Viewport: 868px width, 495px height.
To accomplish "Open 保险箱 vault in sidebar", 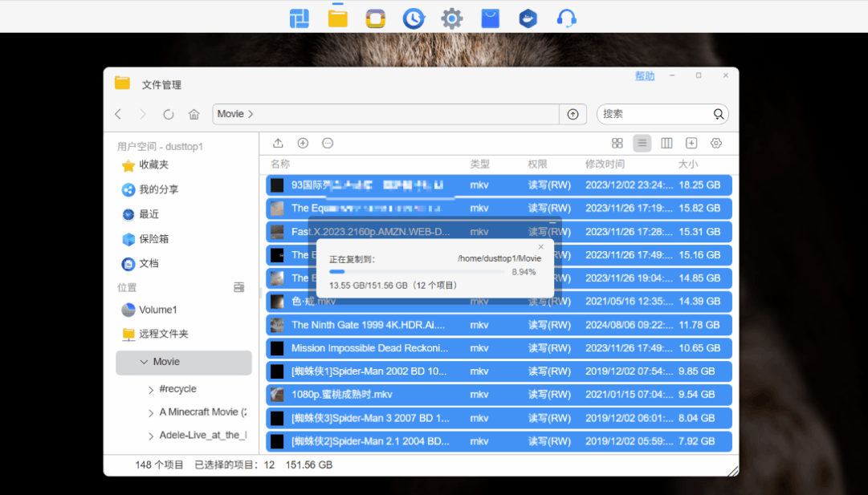I will (x=145, y=239).
